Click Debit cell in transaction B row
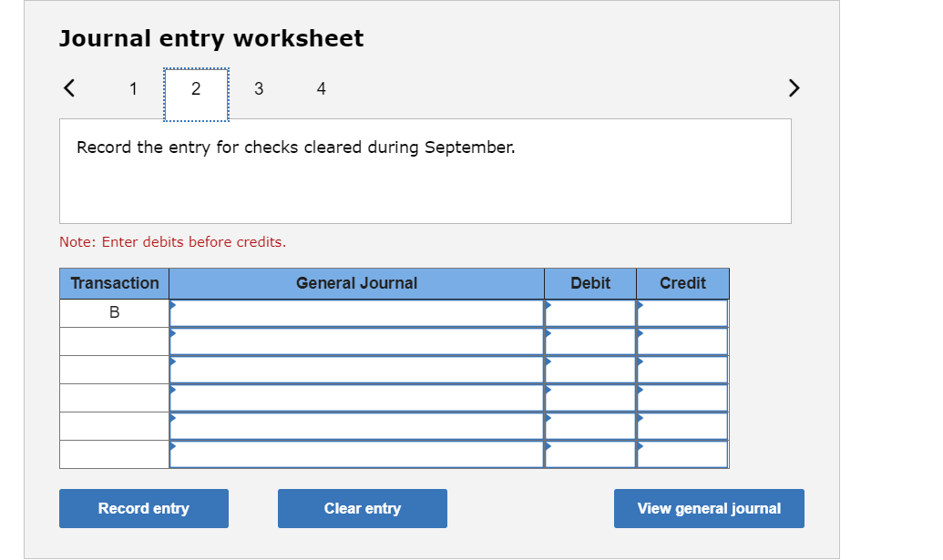Image resolution: width=943 pixels, height=560 pixels. 590,313
